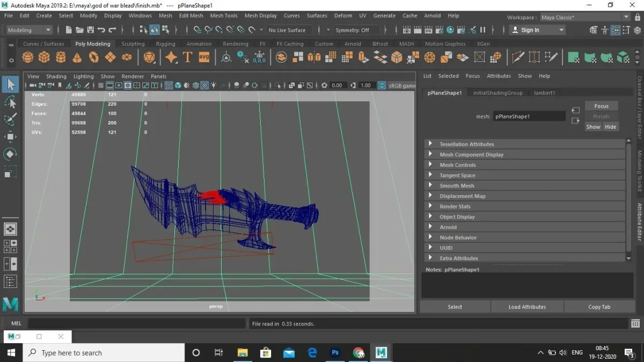
Task: Click the SVG import shelf icon
Action: coord(204,57)
